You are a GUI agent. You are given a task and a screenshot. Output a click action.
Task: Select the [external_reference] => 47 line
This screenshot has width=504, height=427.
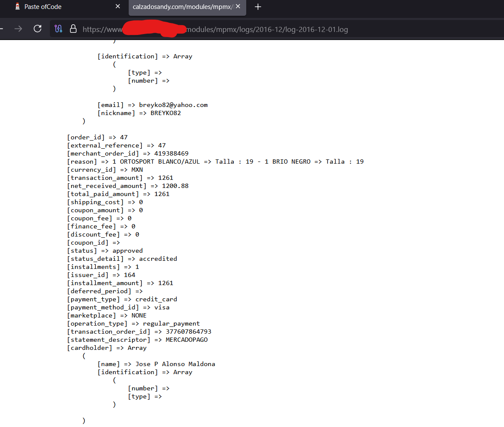coord(116,145)
